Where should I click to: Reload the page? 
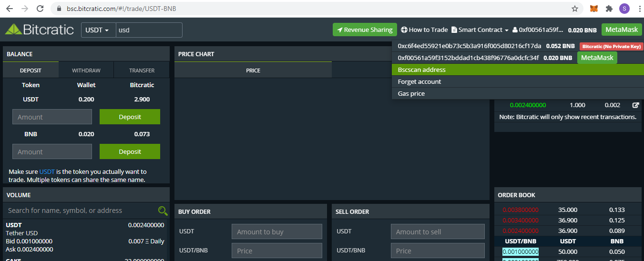point(40,9)
